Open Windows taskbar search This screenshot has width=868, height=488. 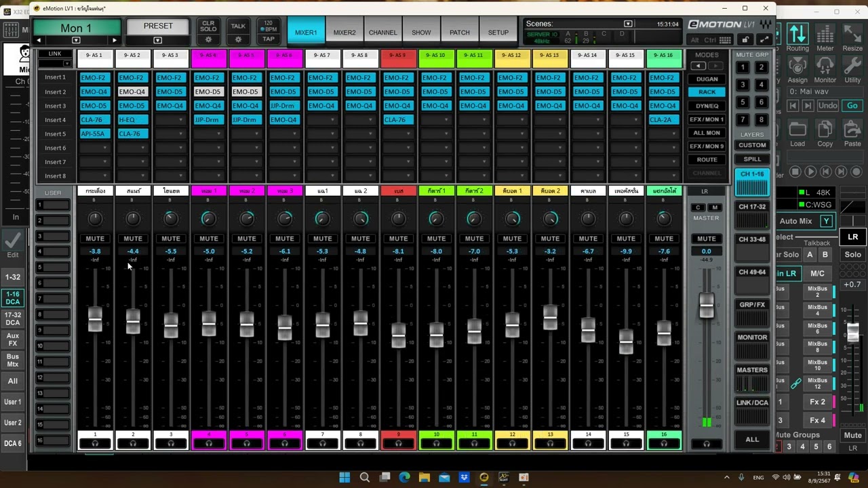click(364, 477)
